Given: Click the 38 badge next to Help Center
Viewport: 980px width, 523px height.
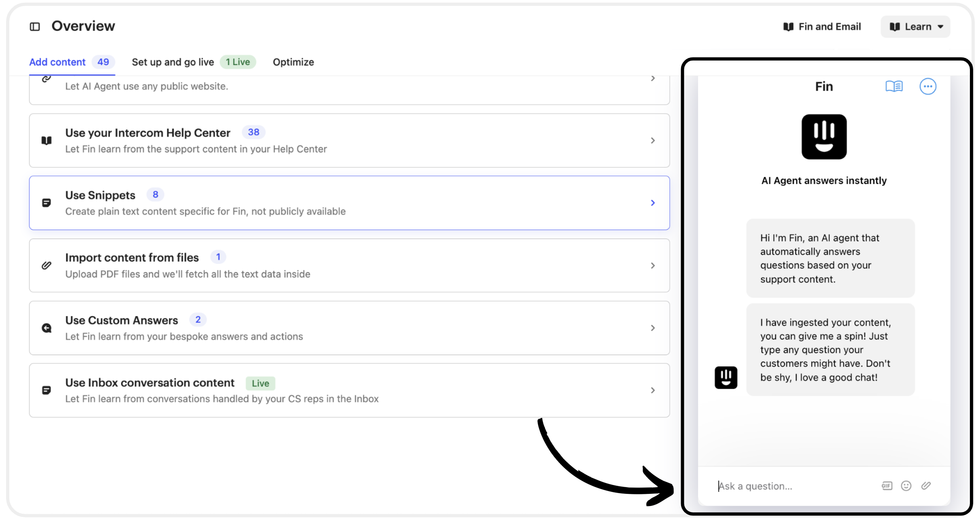Looking at the screenshot, I should pyautogui.click(x=254, y=132).
